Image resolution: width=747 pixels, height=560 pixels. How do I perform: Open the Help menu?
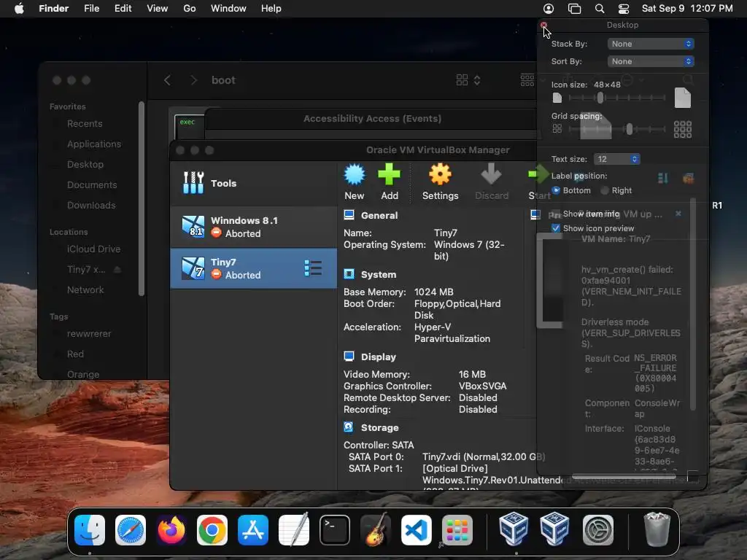(271, 9)
